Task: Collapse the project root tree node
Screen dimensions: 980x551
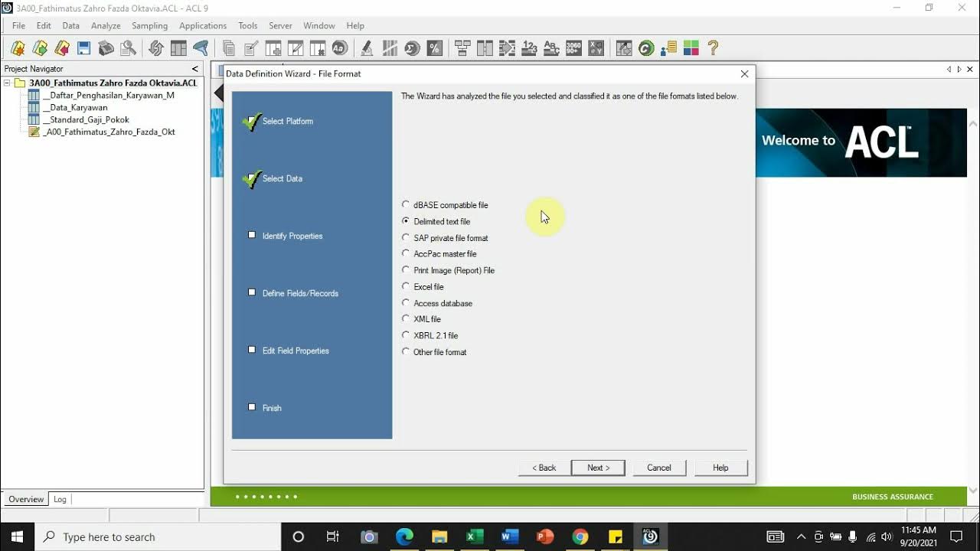Action: [x=7, y=83]
